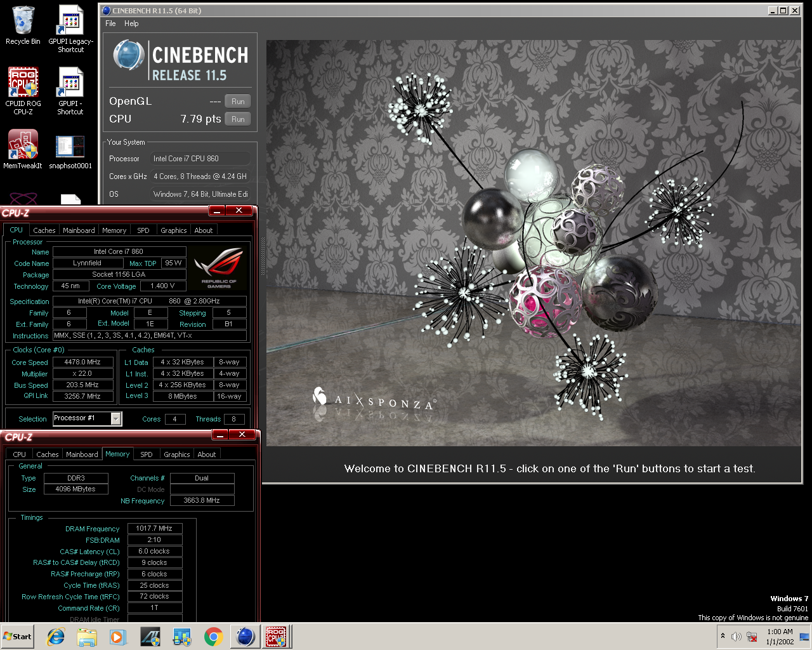
Task: Click the Multiplier value x 22.0
Action: pyautogui.click(x=82, y=373)
